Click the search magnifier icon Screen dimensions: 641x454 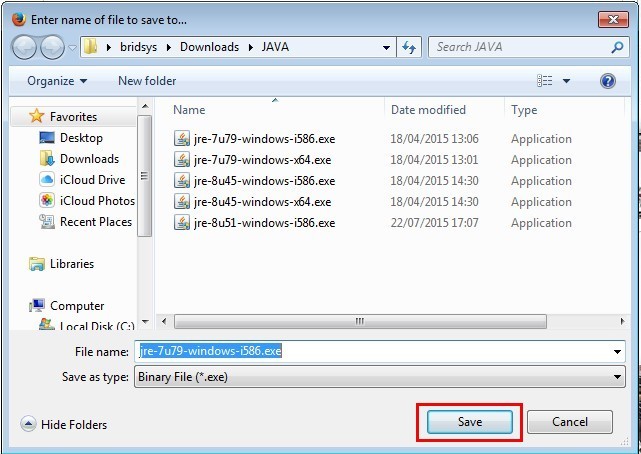(x=617, y=47)
